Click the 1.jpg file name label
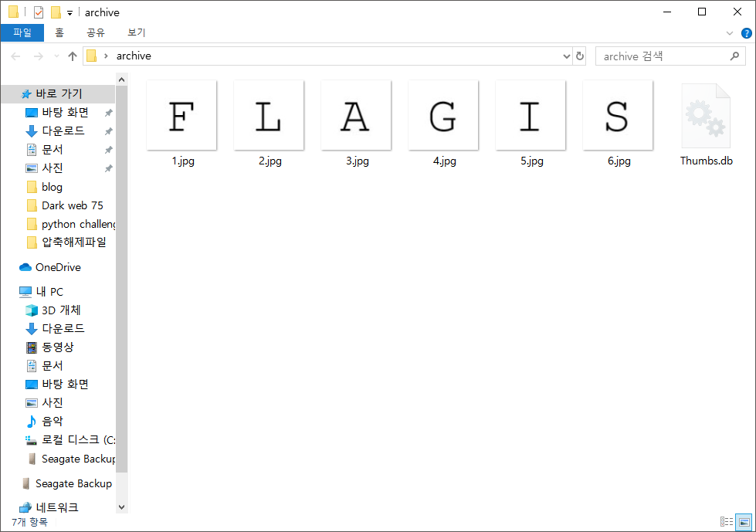The height and width of the screenshot is (532, 756). (x=183, y=161)
